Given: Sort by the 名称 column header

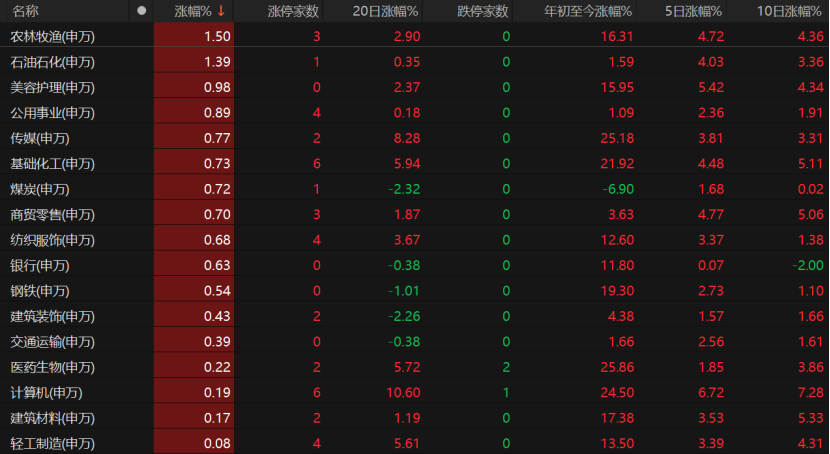Looking at the screenshot, I should click(25, 11).
